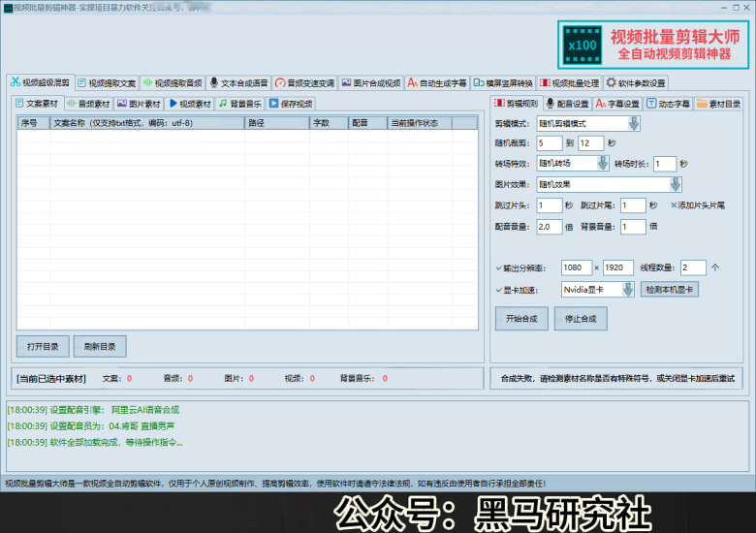Click the 配音 column header
The height and width of the screenshot is (533, 756).
click(367, 123)
